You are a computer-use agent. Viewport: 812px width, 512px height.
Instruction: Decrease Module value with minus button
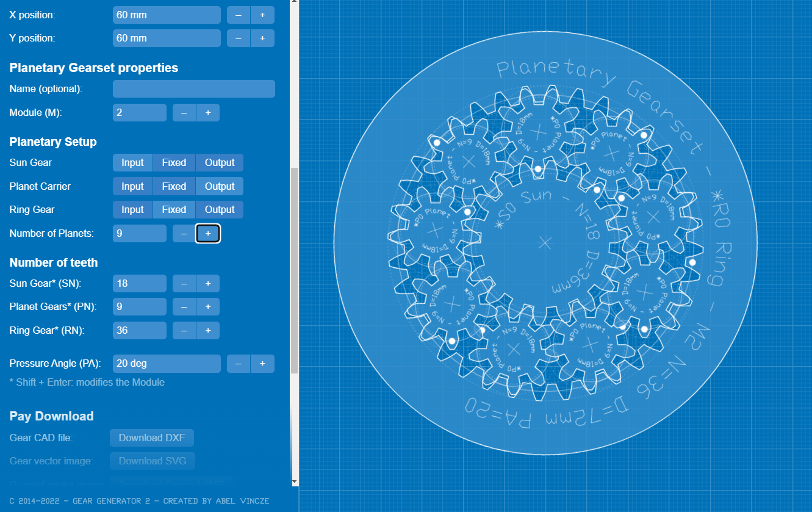click(x=184, y=113)
